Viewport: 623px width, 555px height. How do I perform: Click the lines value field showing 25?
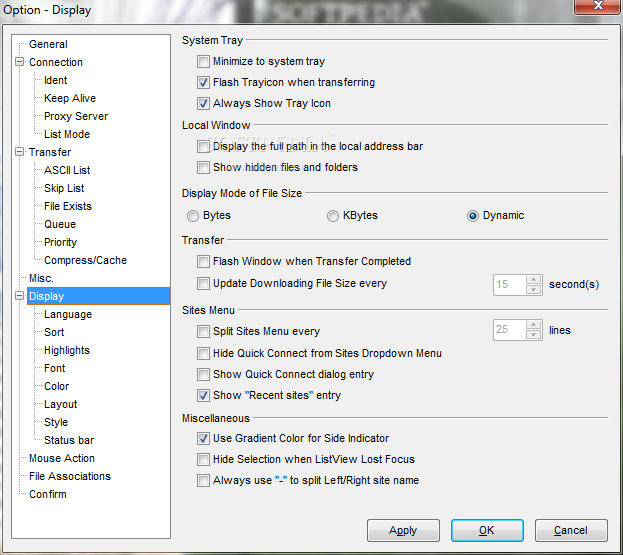click(509, 330)
